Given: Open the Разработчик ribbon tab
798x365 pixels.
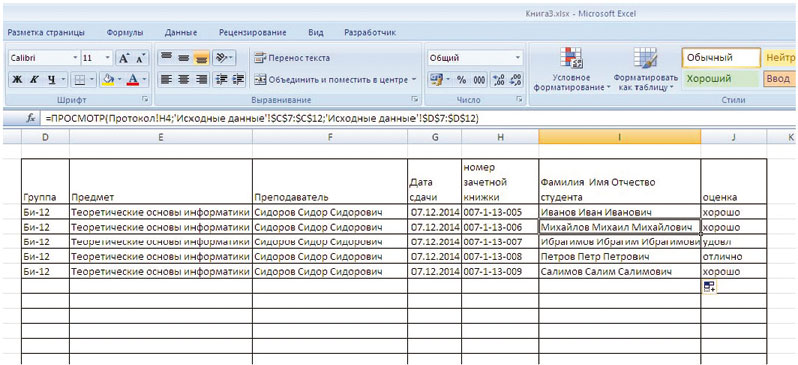Looking at the screenshot, I should [x=370, y=33].
